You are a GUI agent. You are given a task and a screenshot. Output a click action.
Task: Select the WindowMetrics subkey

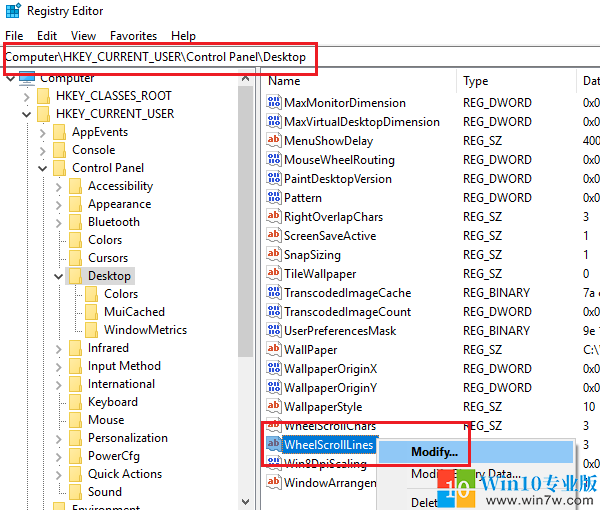pyautogui.click(x=145, y=330)
